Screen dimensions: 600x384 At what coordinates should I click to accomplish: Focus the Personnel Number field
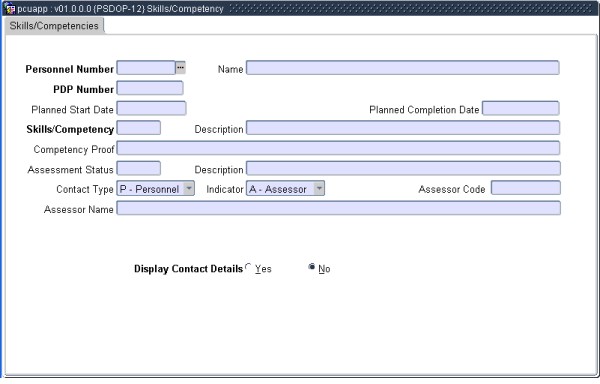click(146, 68)
